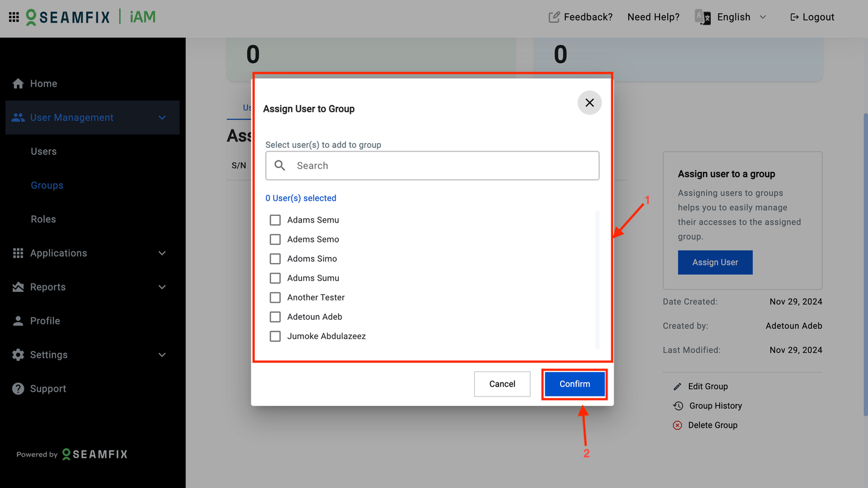Click the User Management people icon

[x=18, y=118]
